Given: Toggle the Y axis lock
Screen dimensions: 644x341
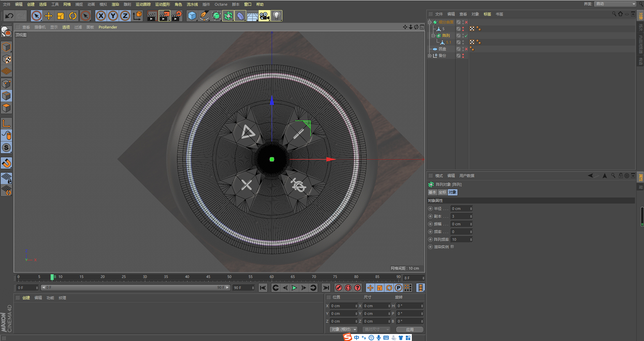Looking at the screenshot, I should pyautogui.click(x=113, y=16).
